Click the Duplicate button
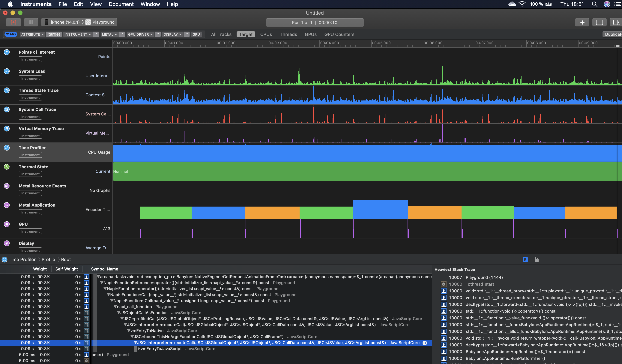The width and height of the screenshot is (622, 364). (614, 34)
